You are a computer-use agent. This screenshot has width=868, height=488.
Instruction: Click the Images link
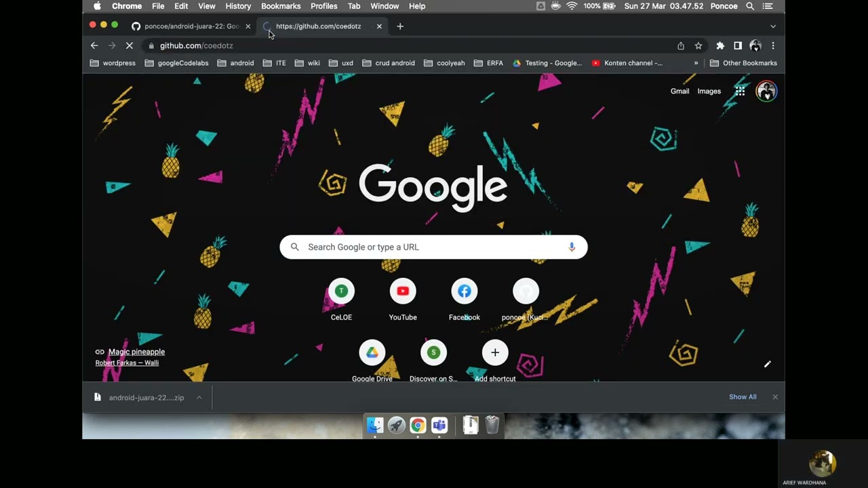pyautogui.click(x=709, y=91)
